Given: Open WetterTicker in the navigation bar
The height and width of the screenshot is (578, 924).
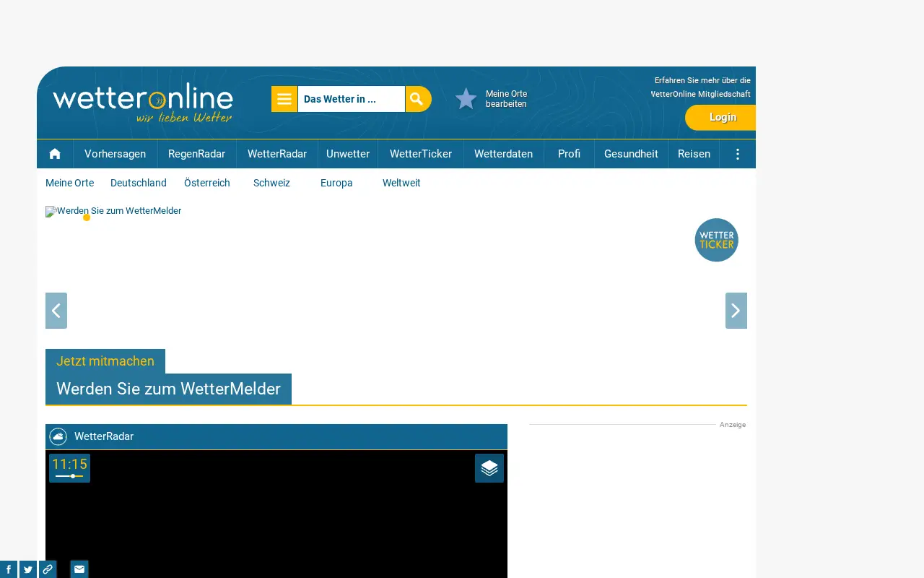Looking at the screenshot, I should pyautogui.click(x=421, y=154).
